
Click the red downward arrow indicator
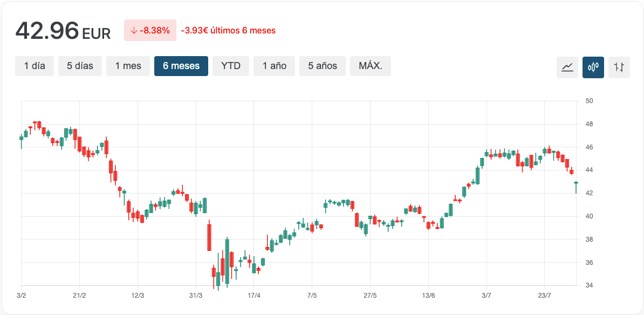(x=133, y=31)
